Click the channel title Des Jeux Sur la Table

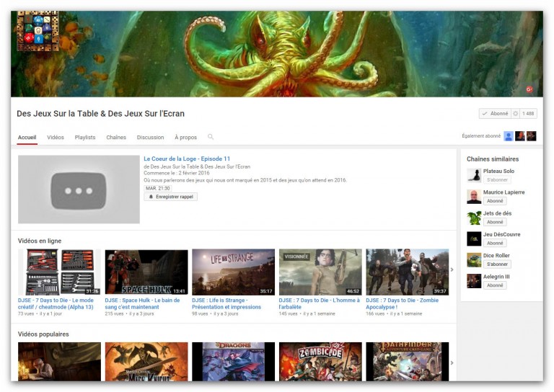(101, 114)
